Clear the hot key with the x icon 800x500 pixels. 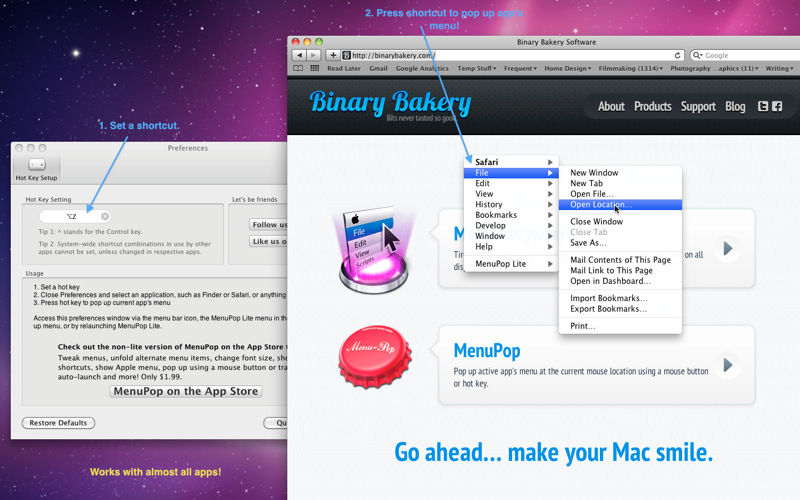(x=105, y=216)
